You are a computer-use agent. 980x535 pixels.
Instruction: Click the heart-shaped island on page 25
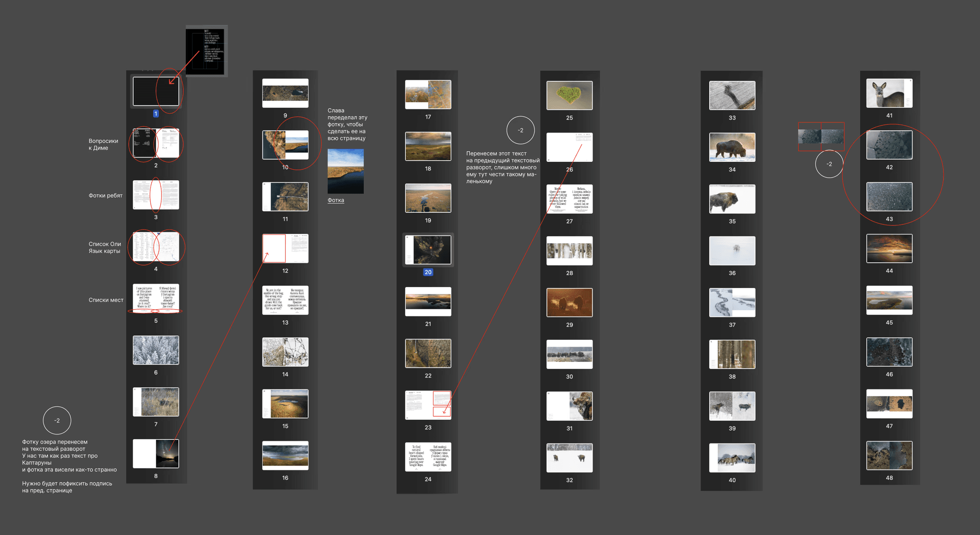569,95
